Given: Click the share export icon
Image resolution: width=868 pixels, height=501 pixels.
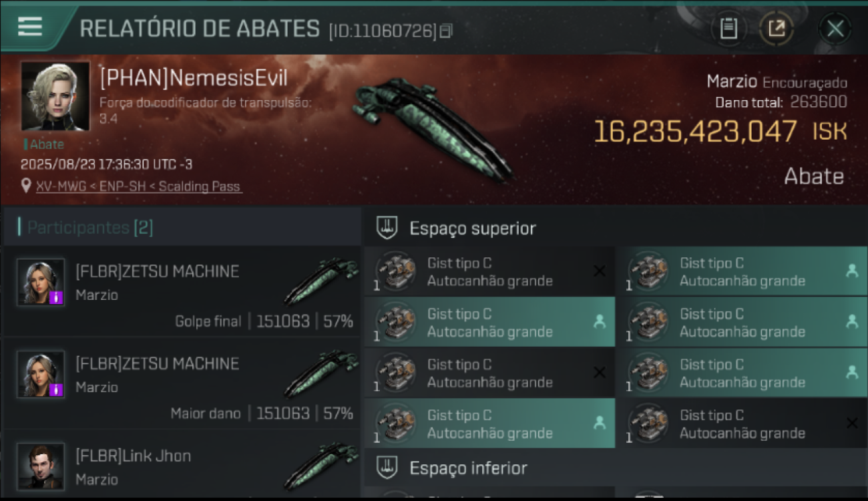Looking at the screenshot, I should tap(776, 29).
